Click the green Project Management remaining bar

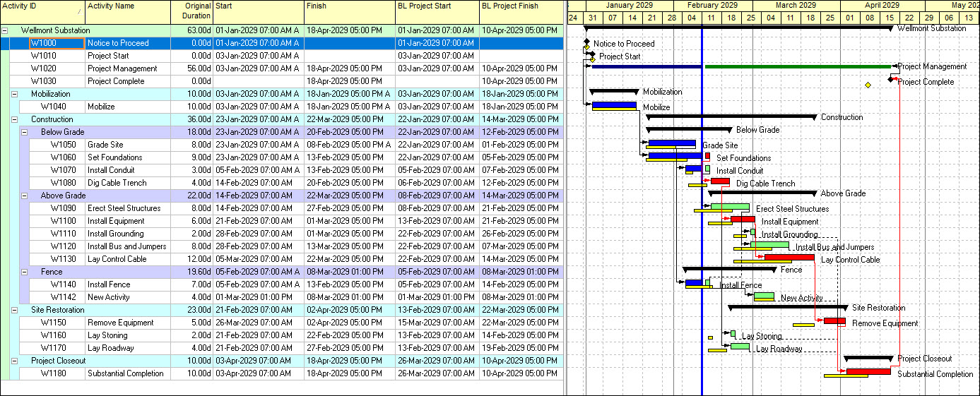click(x=798, y=66)
